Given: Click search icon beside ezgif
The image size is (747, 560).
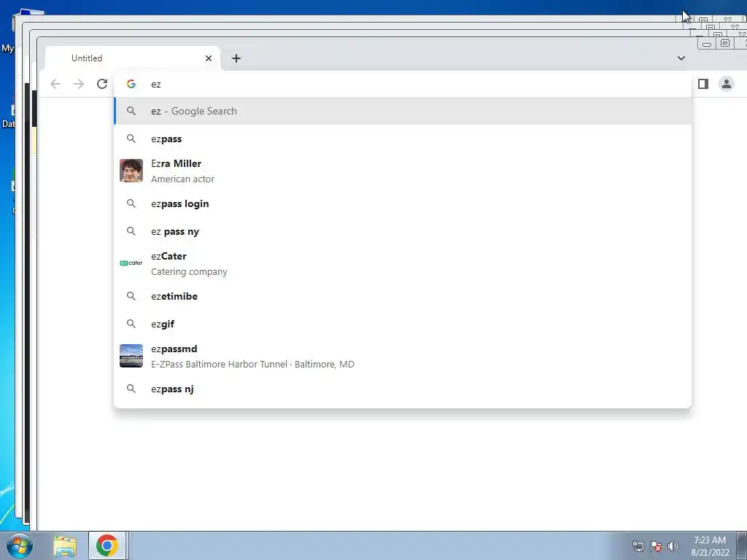Looking at the screenshot, I should point(131,324).
